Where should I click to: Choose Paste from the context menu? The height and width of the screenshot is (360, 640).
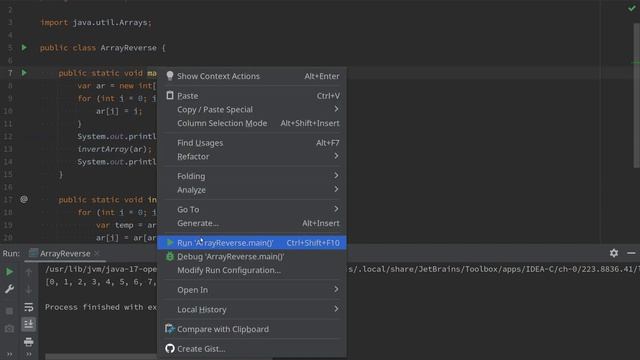tap(252, 96)
